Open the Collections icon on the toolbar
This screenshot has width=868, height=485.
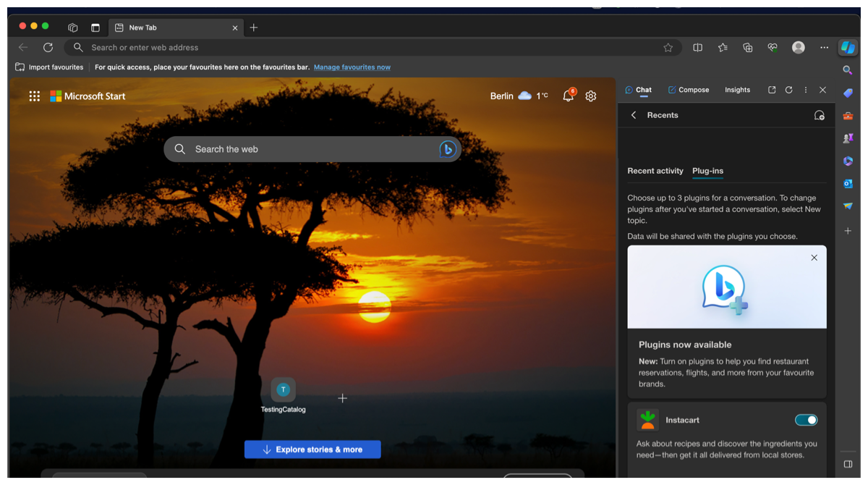pos(747,47)
